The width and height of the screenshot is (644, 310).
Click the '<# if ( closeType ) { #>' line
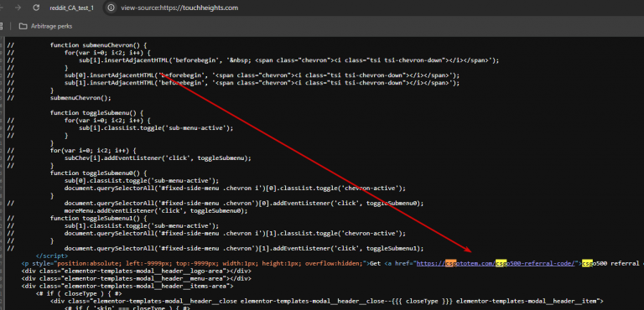tap(79, 293)
